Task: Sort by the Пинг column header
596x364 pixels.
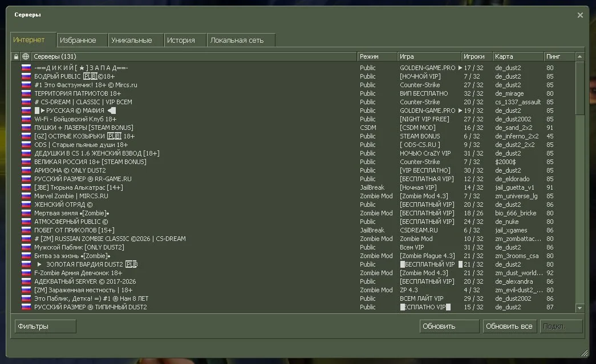Action: click(559, 56)
